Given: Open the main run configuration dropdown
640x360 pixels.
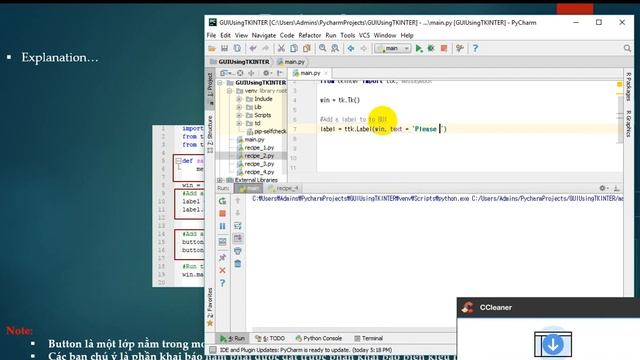Looking at the screenshot, I should (393, 49).
